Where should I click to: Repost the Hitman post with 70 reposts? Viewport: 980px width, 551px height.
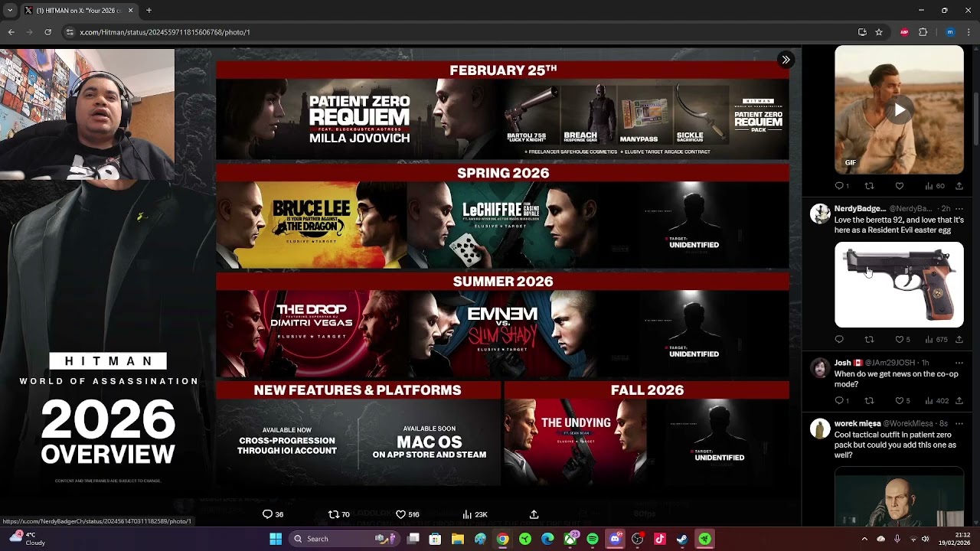(338, 514)
